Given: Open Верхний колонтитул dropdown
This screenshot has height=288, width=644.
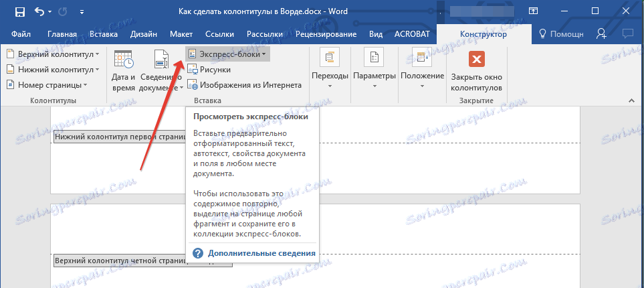Looking at the screenshot, I should (53, 54).
